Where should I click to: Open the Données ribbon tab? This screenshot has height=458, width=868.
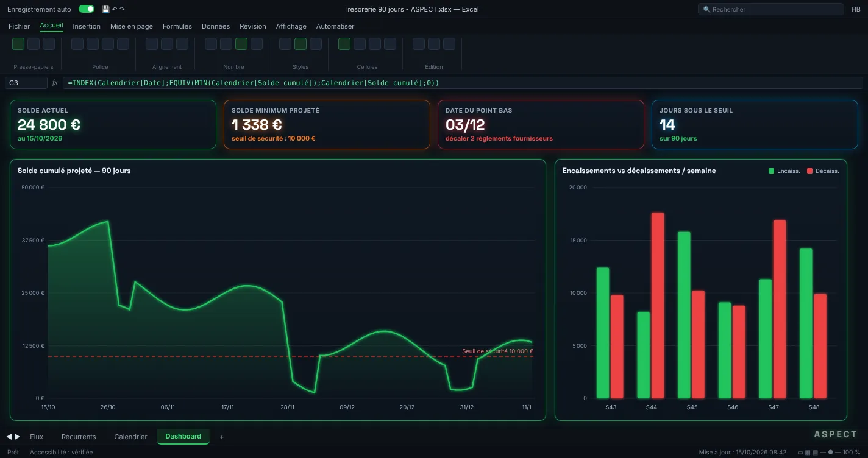pyautogui.click(x=216, y=26)
